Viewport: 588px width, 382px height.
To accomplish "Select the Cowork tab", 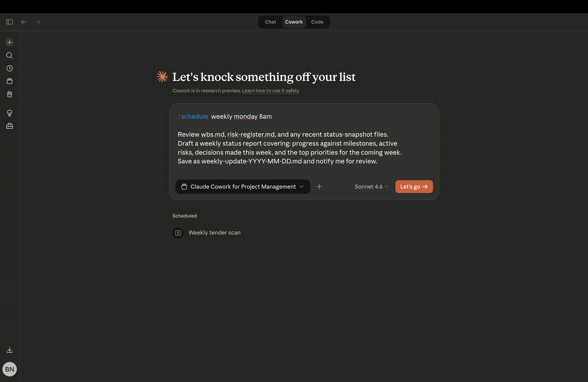I will click(x=294, y=22).
